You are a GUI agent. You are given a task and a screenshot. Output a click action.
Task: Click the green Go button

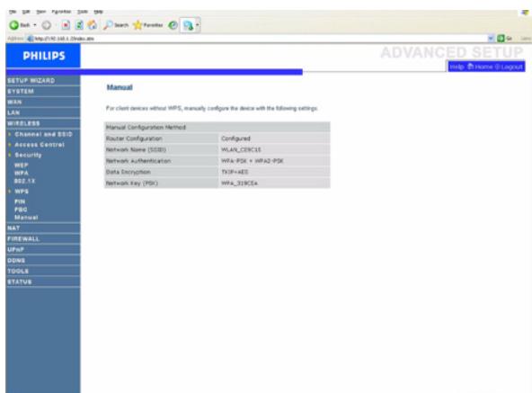point(504,39)
